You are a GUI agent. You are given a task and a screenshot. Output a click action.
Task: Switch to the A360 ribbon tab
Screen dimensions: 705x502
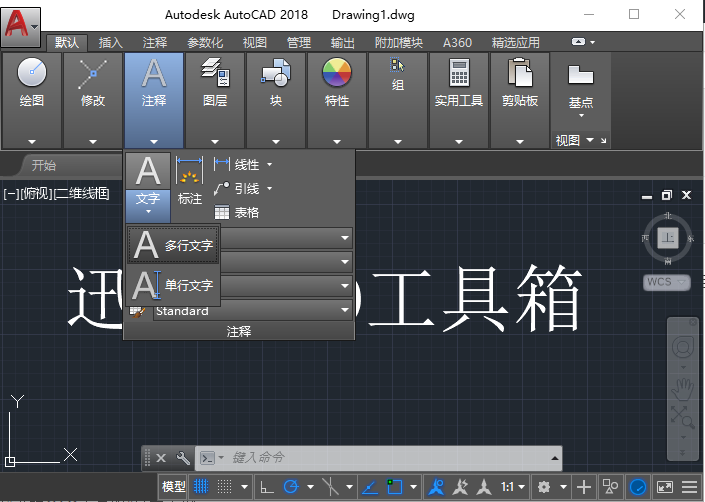point(457,43)
